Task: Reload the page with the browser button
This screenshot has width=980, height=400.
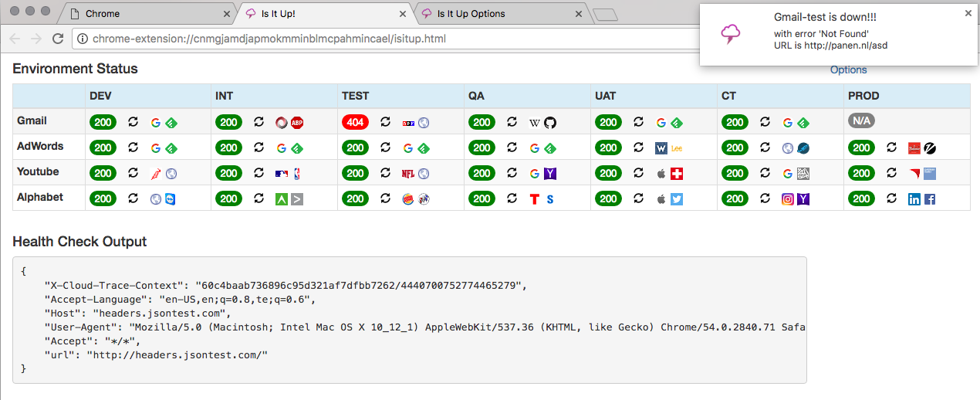Action: (58, 39)
